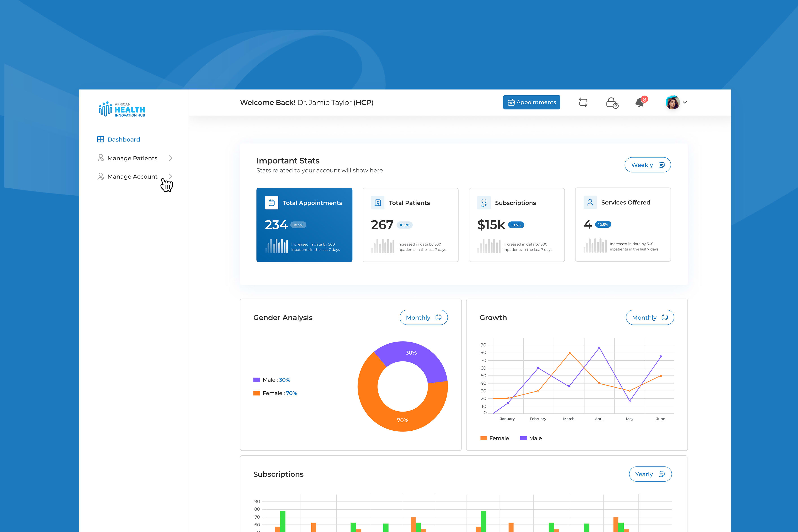Click the Appointments button in header
The height and width of the screenshot is (532, 798).
(531, 102)
